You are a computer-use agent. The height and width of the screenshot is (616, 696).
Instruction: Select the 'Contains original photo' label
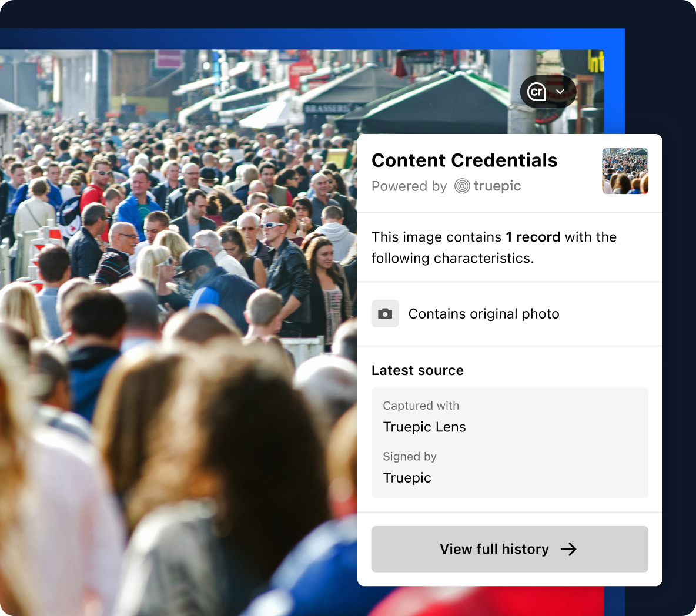click(484, 314)
